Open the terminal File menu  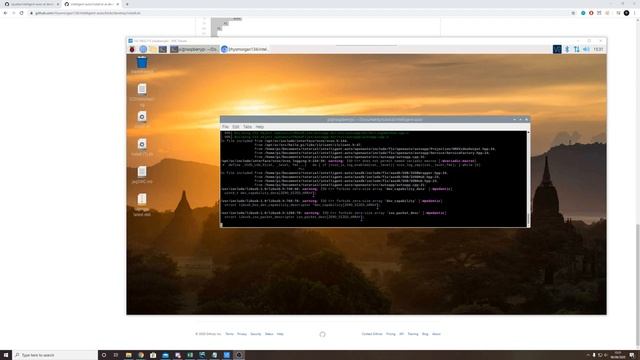click(225, 127)
